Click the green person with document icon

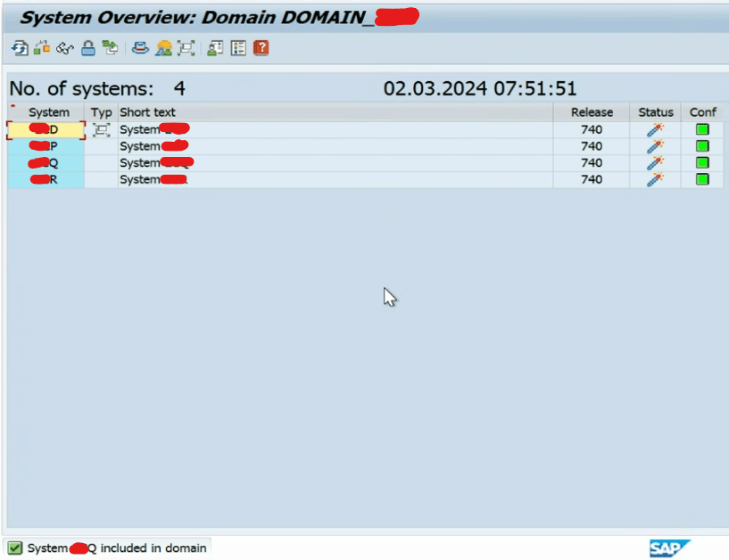point(215,48)
